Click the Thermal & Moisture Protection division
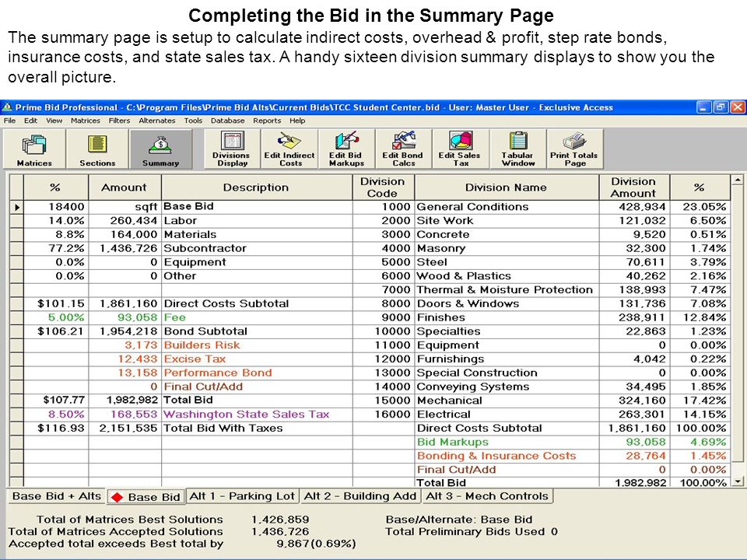Viewport: 747px width, 560px height. click(505, 290)
